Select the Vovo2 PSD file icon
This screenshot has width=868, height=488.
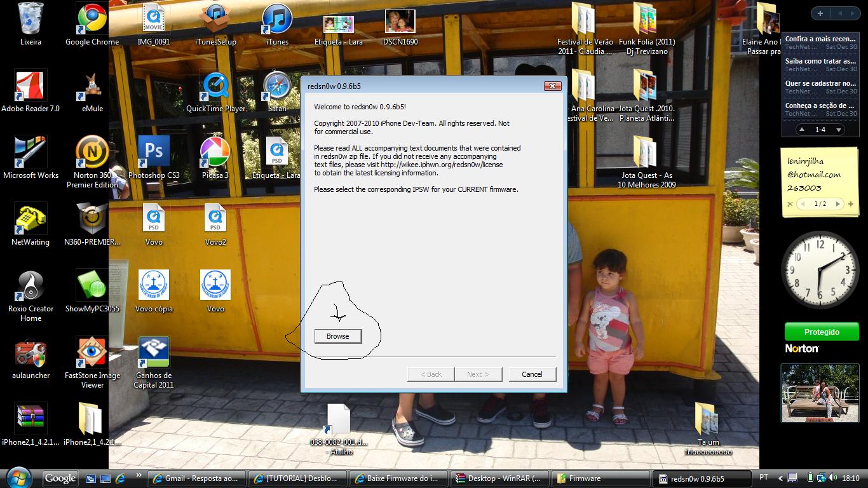pyautogui.click(x=215, y=224)
